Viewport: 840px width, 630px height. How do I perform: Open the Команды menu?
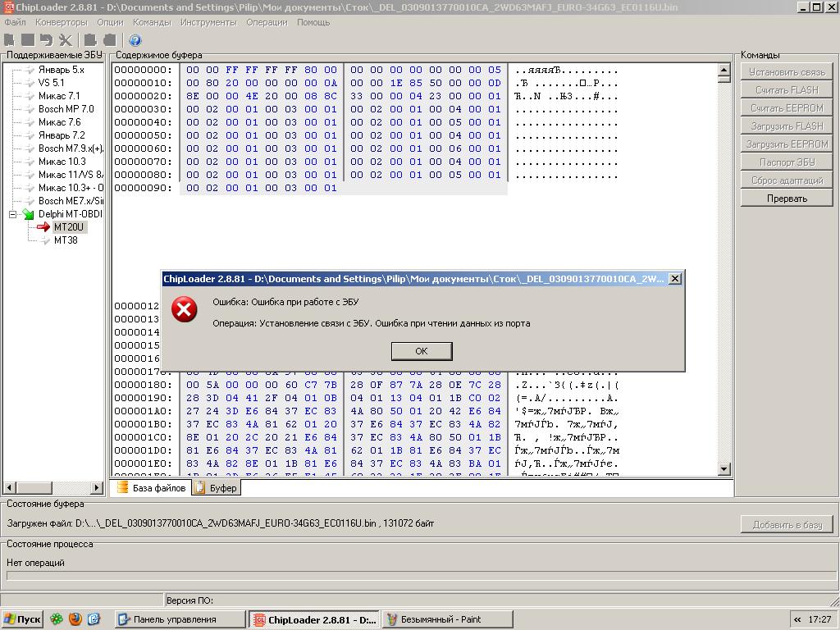point(152,22)
